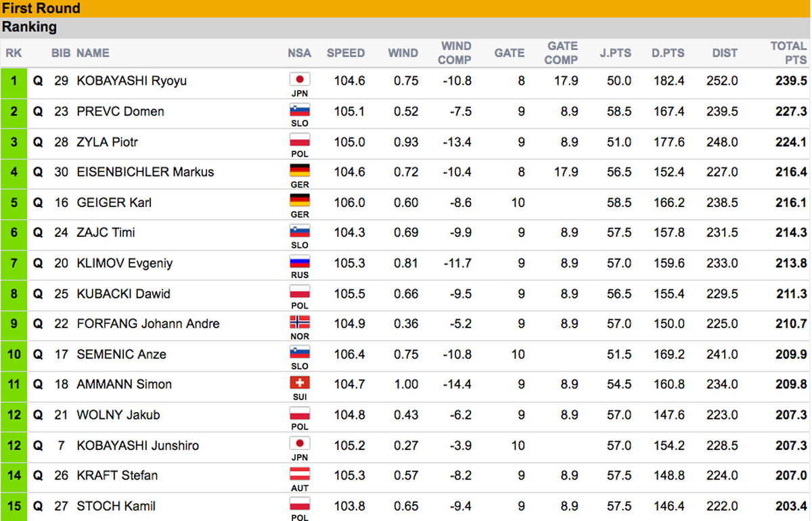Click the green rank 1 cell
The height and width of the screenshot is (521, 812).
coord(14,81)
